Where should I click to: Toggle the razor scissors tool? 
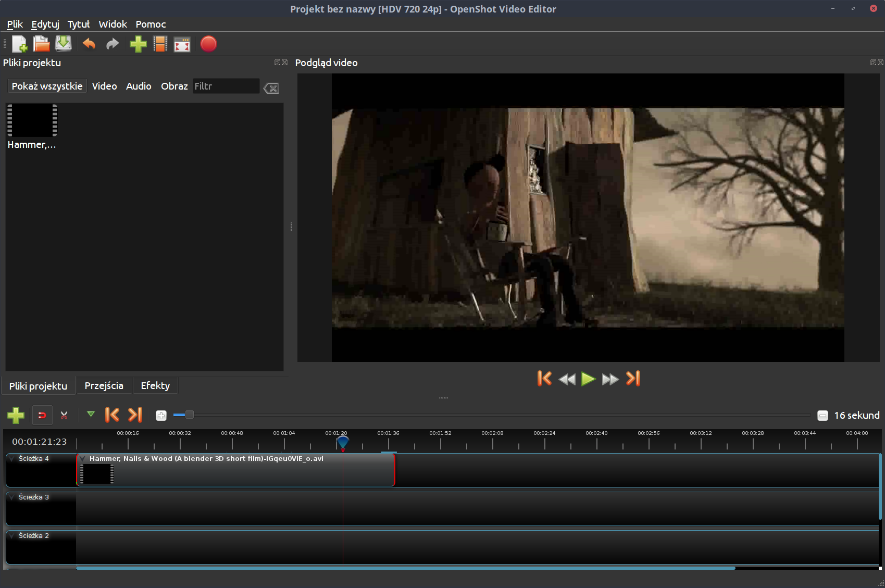64,415
